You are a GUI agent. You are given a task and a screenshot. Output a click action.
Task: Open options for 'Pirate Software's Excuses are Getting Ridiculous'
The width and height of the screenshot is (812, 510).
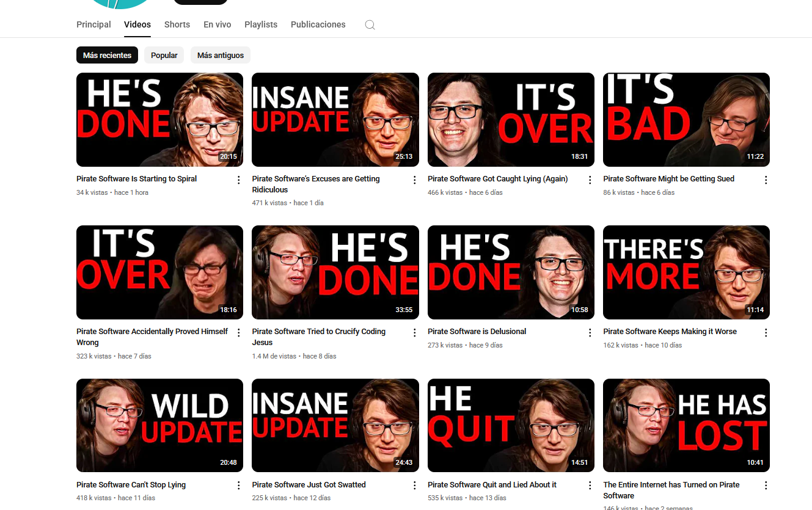tap(414, 180)
